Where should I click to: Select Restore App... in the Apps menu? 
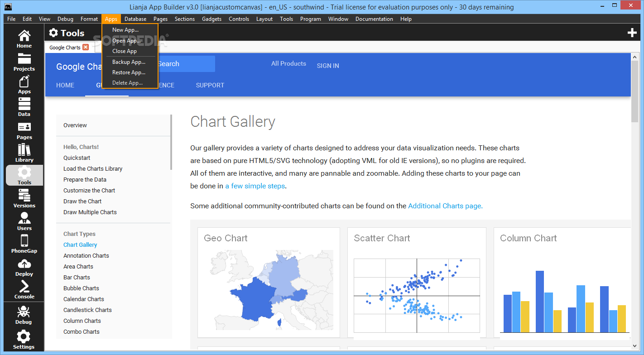(x=130, y=72)
